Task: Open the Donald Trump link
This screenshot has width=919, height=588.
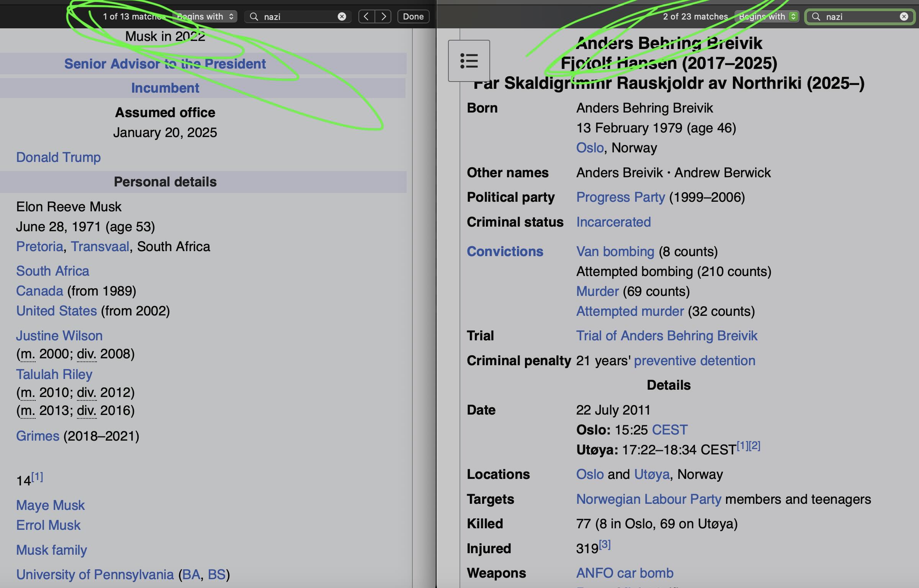Action: coord(58,157)
